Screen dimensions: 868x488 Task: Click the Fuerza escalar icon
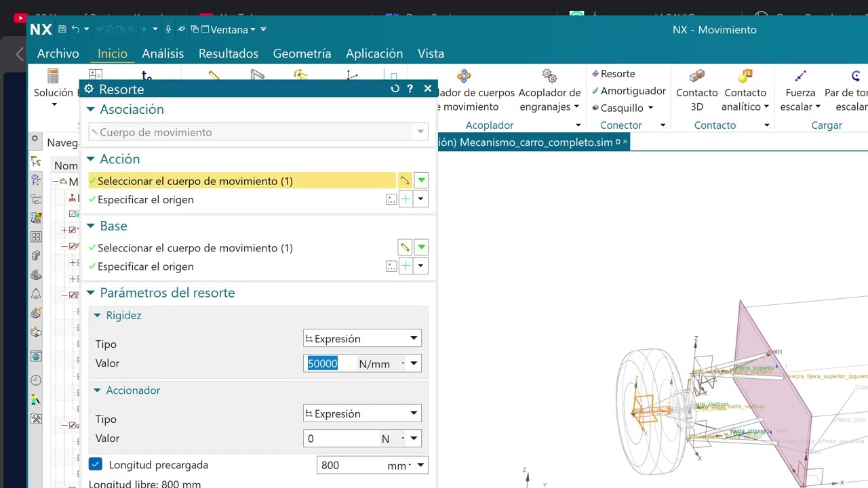tap(800, 76)
